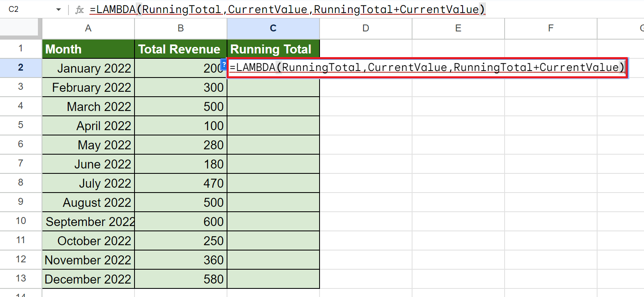
Task: Select row 7 header
Action: (20, 164)
